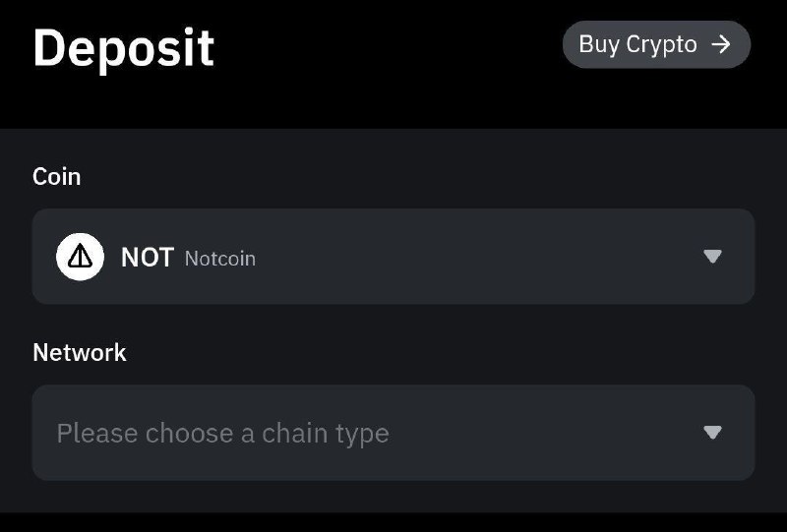Viewport: 787px width, 532px height.
Task: Expand the coin list via NOT Notcoin row
Action: [x=393, y=257]
